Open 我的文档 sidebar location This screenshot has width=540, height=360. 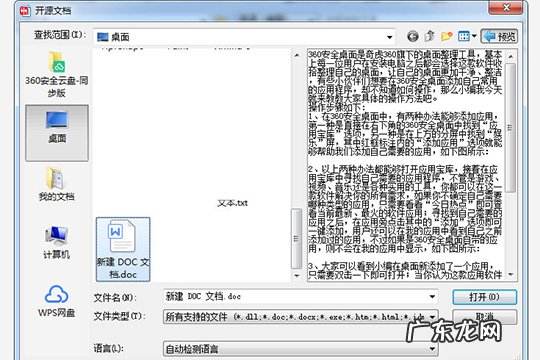56,185
